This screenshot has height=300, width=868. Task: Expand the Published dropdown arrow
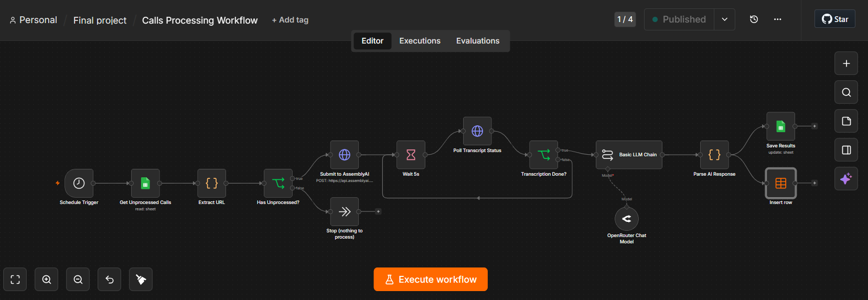[724, 19]
